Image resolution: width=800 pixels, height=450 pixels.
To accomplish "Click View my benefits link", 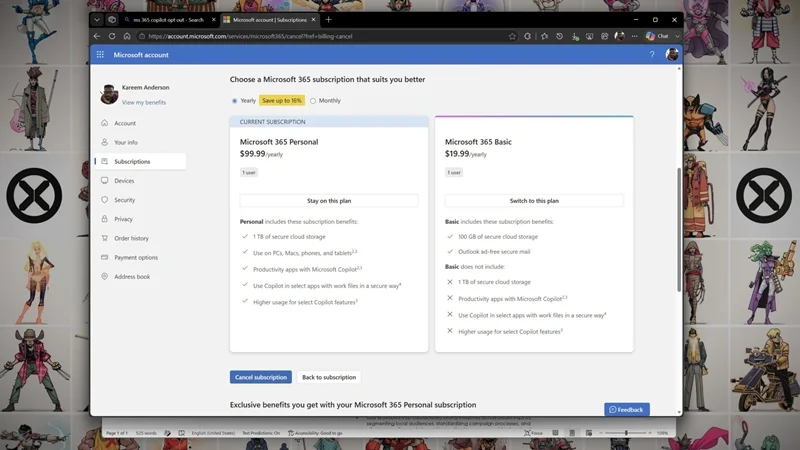I will coord(144,103).
